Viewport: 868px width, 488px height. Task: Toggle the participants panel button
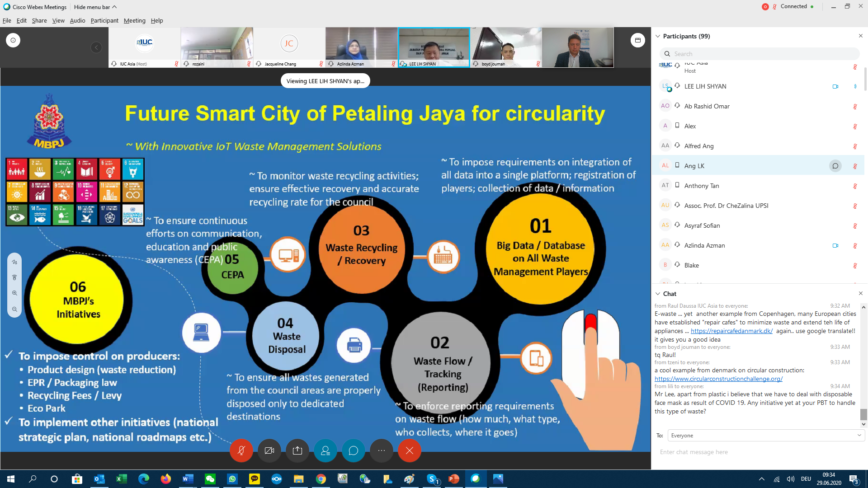(325, 450)
